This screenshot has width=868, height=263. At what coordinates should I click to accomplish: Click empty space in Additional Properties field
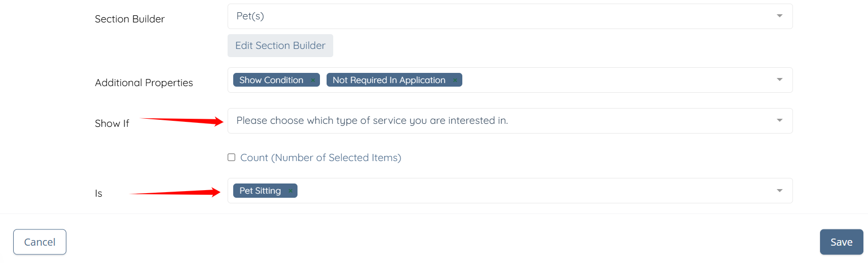612,80
